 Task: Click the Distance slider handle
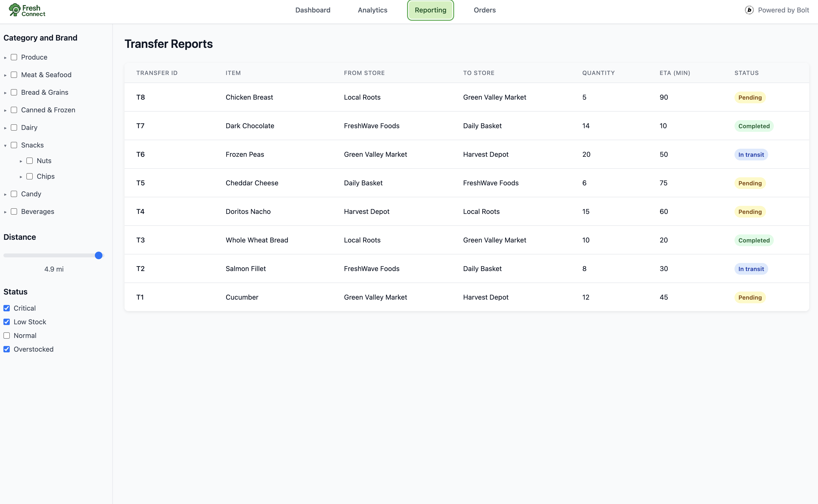98,255
